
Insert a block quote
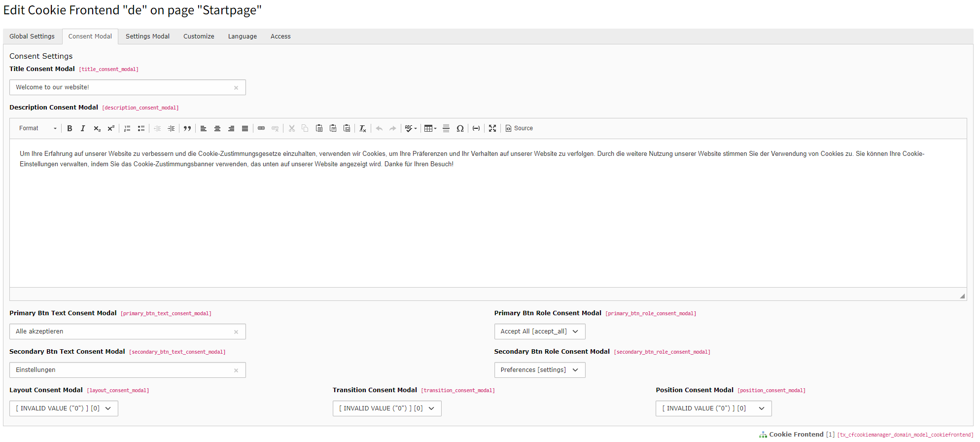187,128
